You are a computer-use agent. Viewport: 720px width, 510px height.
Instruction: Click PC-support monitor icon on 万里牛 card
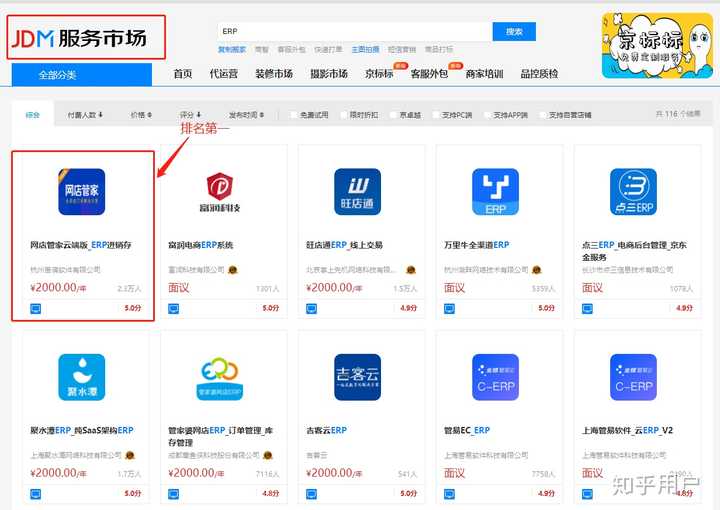[x=449, y=309]
